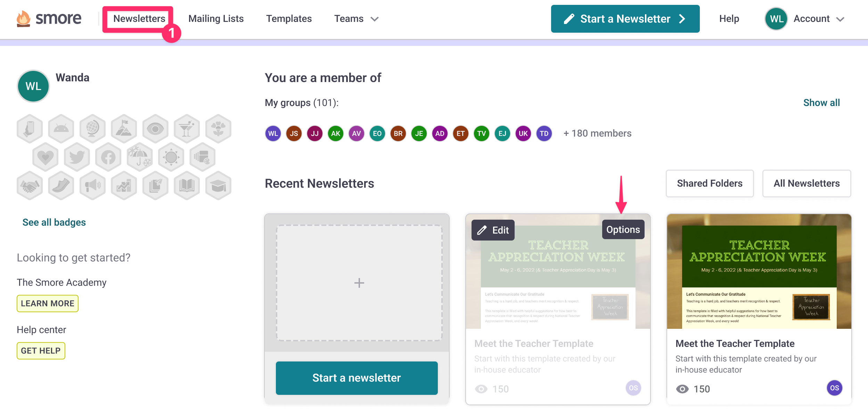Click the OS author avatar on right card
868x415 pixels.
pyautogui.click(x=834, y=388)
